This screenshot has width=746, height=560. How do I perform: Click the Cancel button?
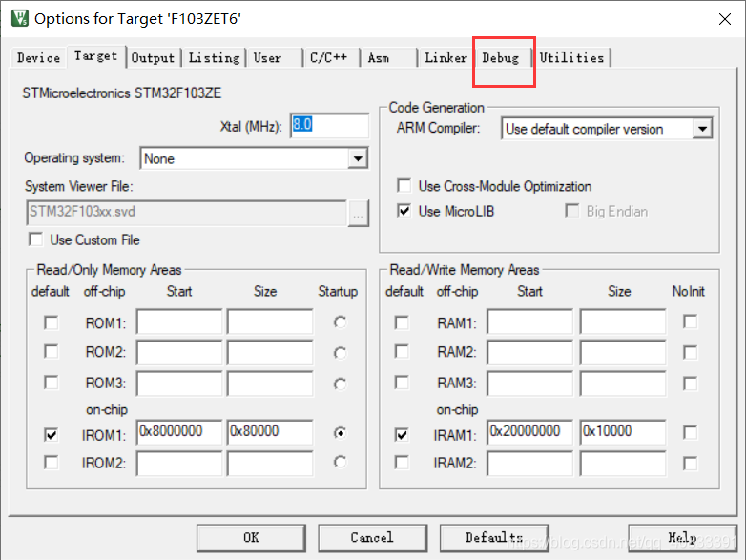pos(373,538)
